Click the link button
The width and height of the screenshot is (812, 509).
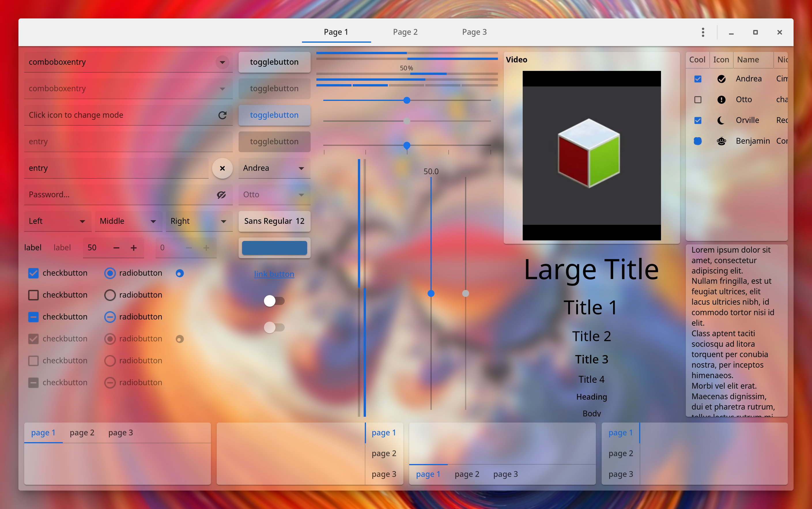coord(274,274)
